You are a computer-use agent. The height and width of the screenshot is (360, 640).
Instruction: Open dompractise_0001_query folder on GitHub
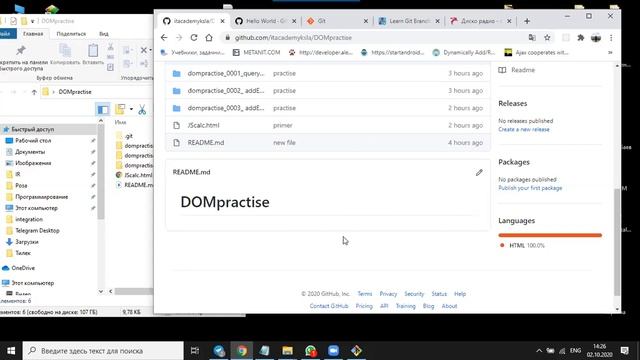point(226,73)
